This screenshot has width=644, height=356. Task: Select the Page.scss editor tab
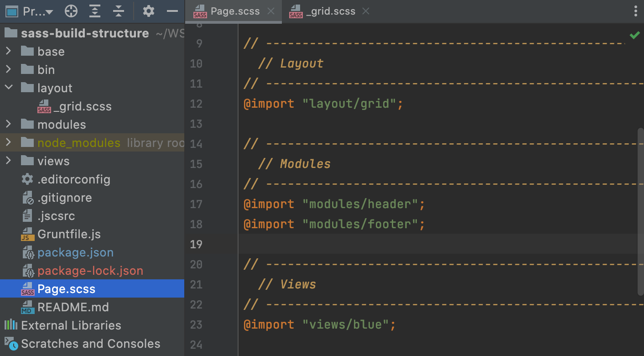click(x=233, y=11)
